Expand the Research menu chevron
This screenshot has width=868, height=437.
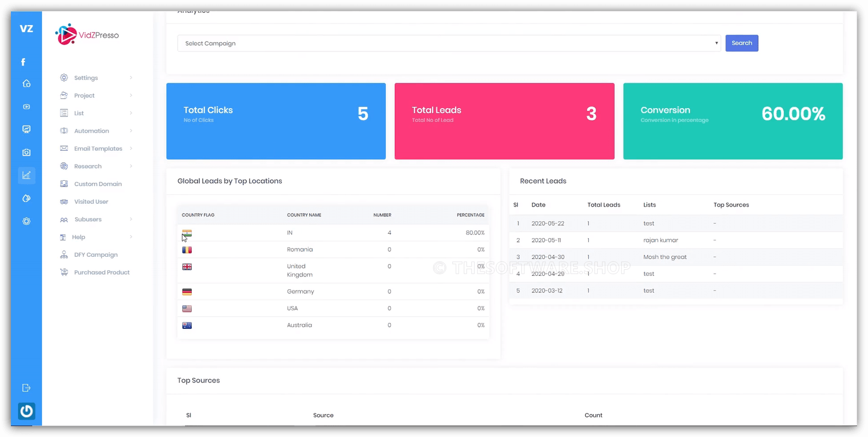click(131, 166)
